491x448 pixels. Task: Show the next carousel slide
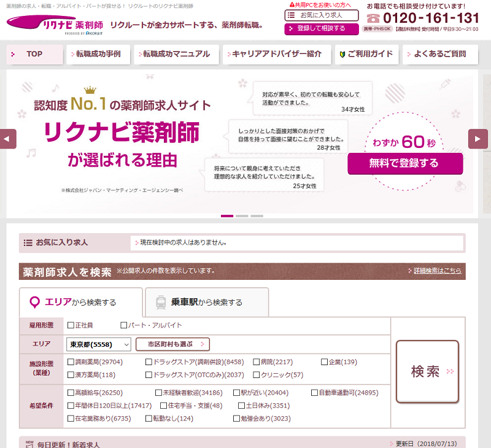[x=478, y=139]
